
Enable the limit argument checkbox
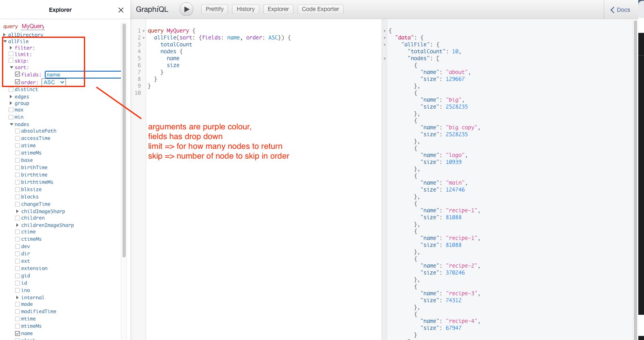point(11,54)
